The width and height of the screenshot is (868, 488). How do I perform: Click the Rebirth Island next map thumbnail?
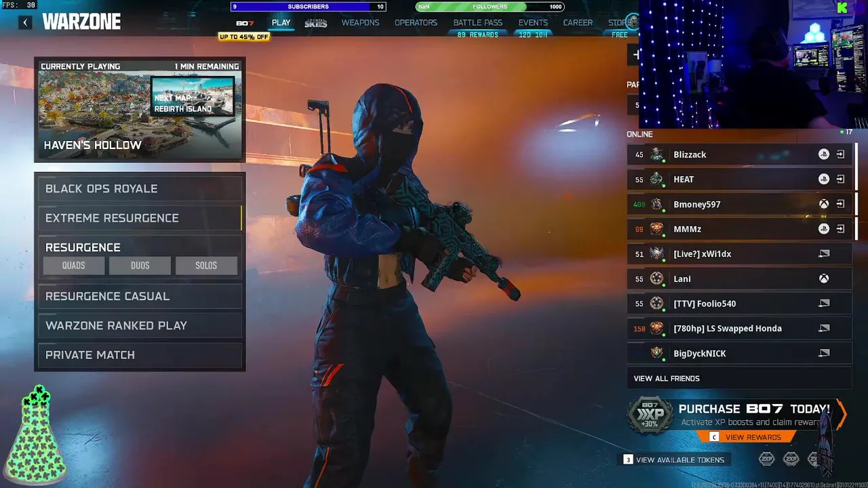[193, 96]
